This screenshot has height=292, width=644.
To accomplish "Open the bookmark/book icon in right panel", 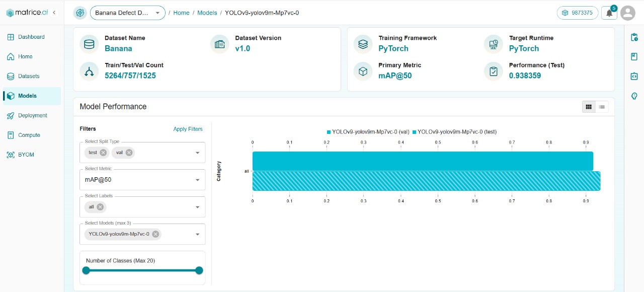I will pyautogui.click(x=634, y=57).
